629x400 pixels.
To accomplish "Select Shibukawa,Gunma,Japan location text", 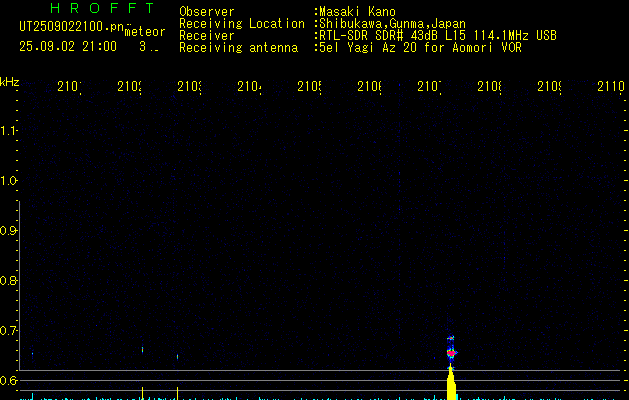I will (x=392, y=24).
